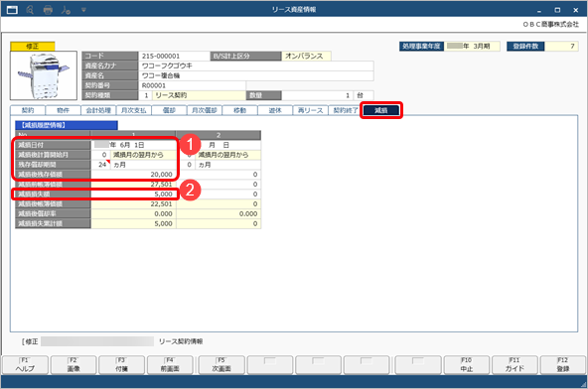
Task: Open the 再リース tab
Action: click(x=310, y=110)
